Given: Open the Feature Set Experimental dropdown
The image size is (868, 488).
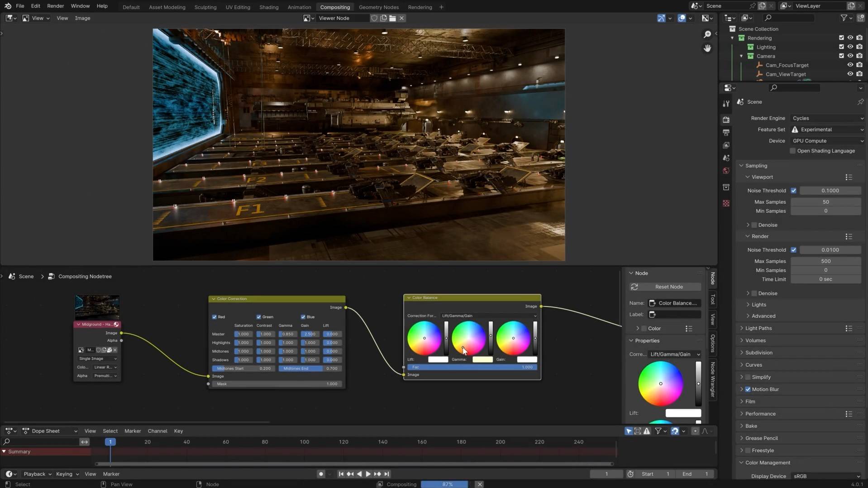Looking at the screenshot, I should tap(828, 129).
